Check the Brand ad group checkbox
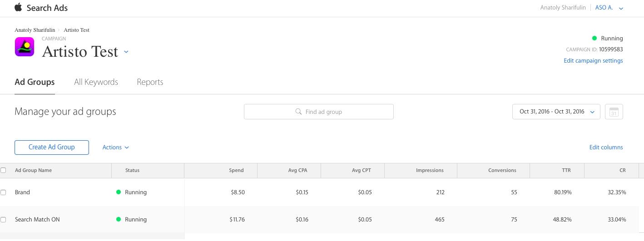This screenshot has height=241, width=644. click(x=4, y=192)
